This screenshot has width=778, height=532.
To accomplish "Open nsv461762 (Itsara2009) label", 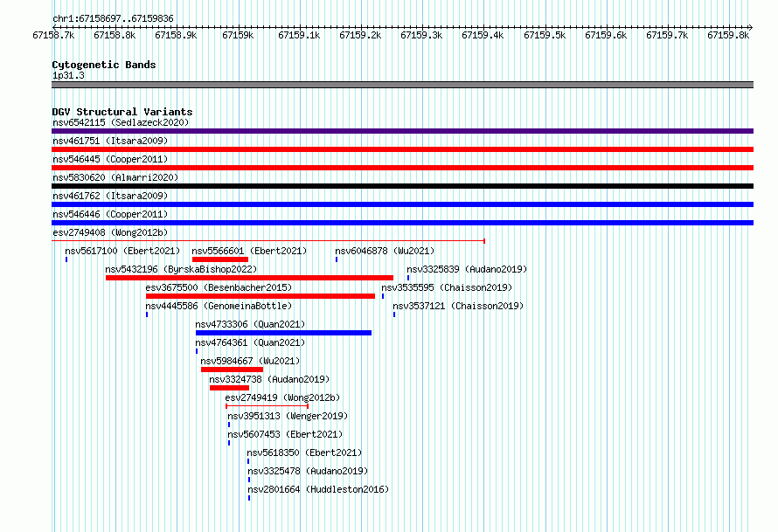I will coord(110,196).
